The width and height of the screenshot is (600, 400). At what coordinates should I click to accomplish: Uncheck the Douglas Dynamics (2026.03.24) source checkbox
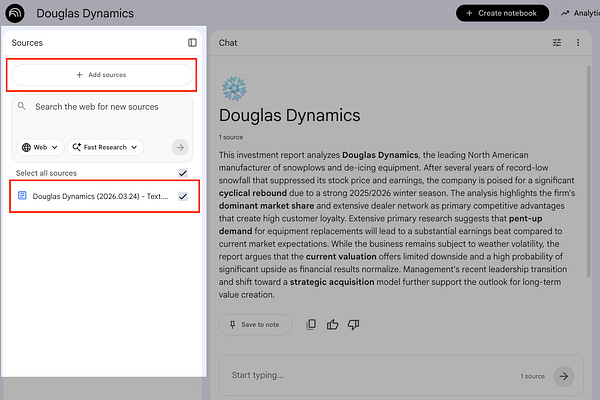click(183, 196)
